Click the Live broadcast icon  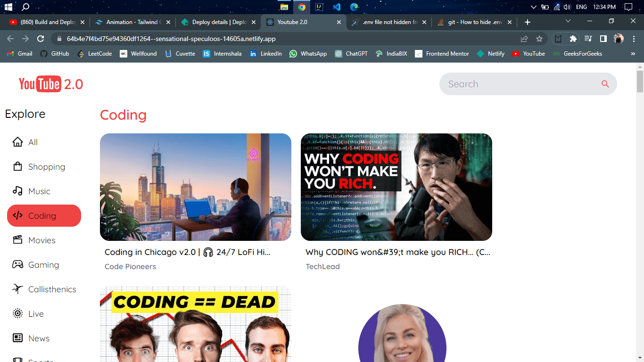point(17,313)
